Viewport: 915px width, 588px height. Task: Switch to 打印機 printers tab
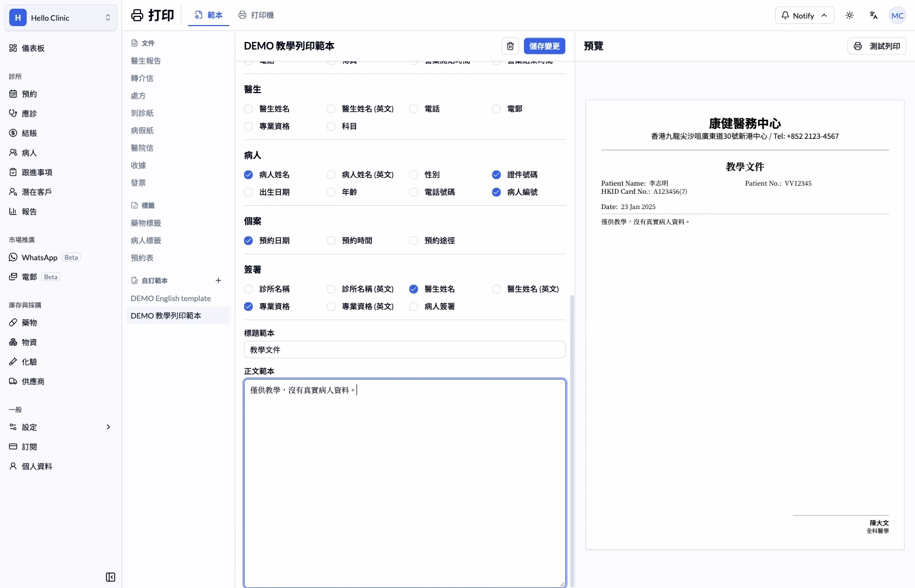(256, 15)
